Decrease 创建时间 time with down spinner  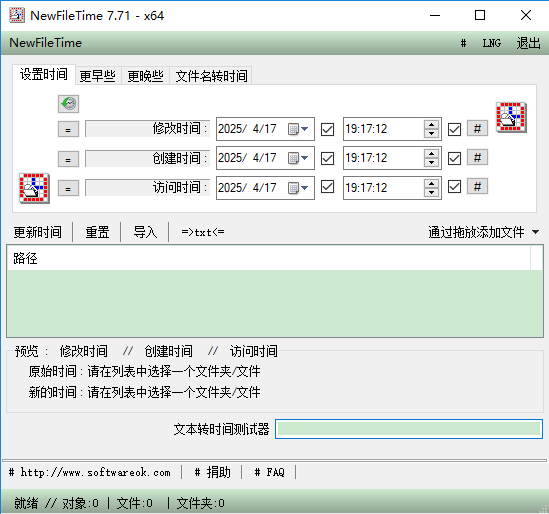(431, 162)
